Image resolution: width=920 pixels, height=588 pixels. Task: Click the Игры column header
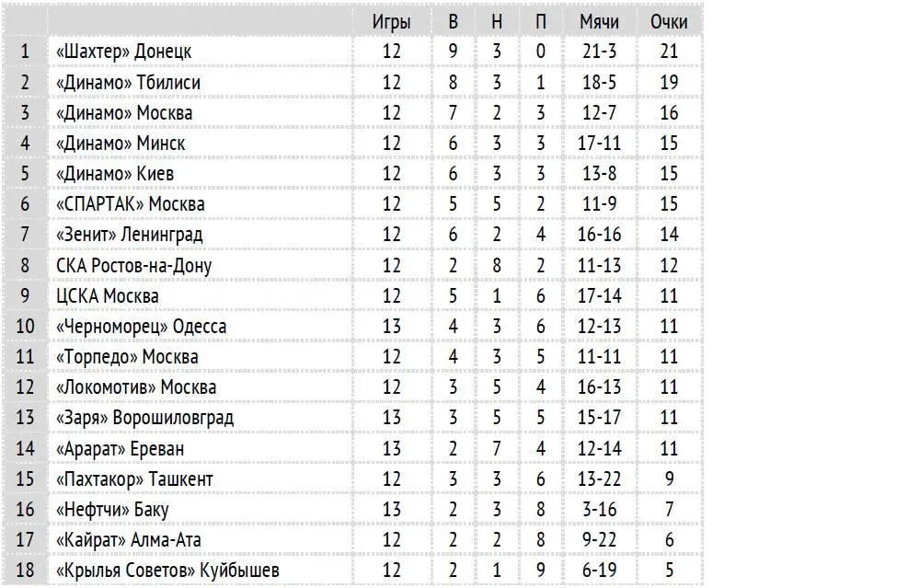[391, 22]
